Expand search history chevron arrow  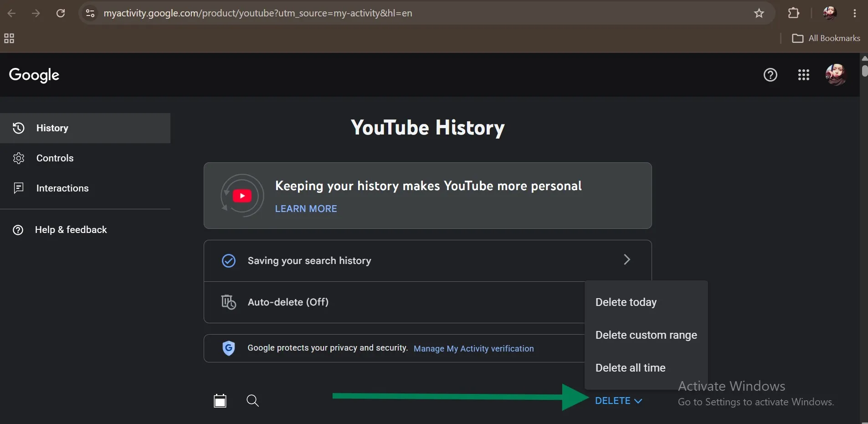(627, 260)
